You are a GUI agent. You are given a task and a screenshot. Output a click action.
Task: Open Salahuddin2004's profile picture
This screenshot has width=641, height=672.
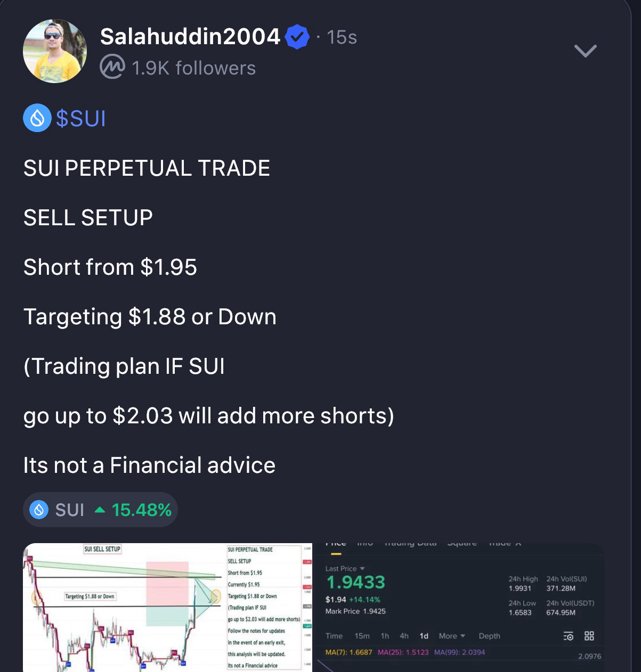click(55, 51)
